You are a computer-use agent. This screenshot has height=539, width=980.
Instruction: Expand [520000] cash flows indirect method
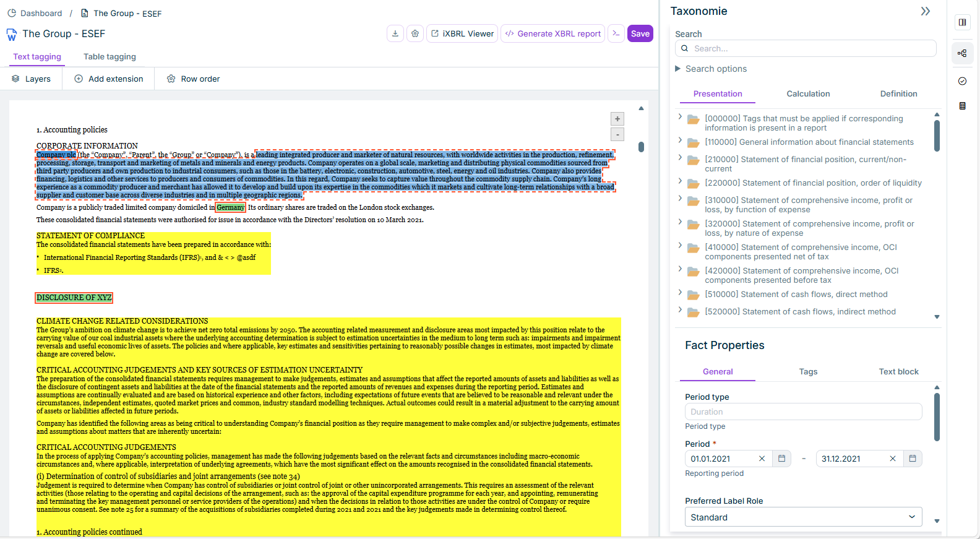(680, 309)
